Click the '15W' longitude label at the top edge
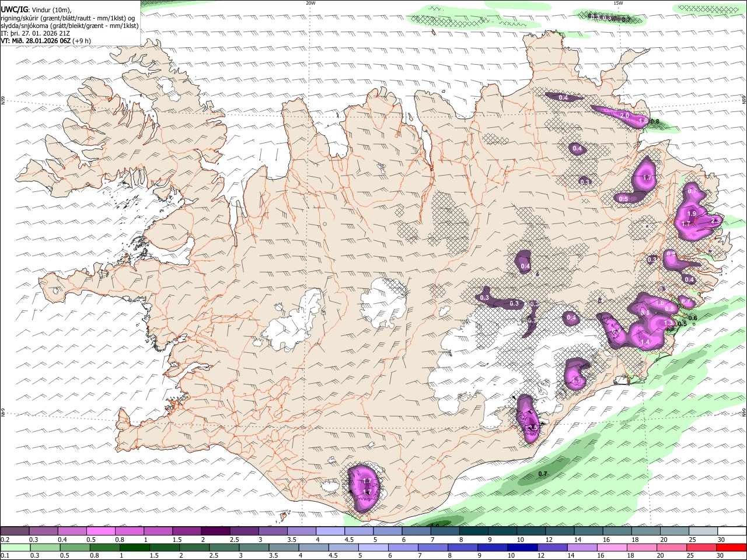The height and width of the screenshot is (560, 747). point(618,3)
